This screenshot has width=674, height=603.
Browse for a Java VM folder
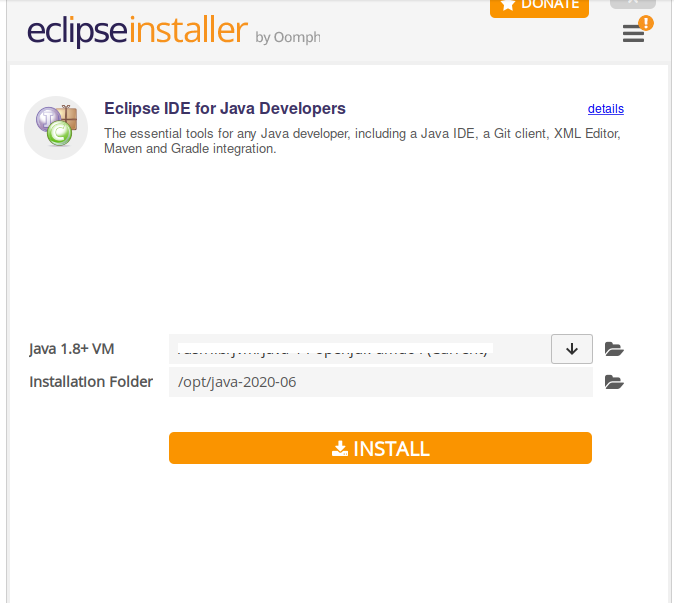pos(614,349)
